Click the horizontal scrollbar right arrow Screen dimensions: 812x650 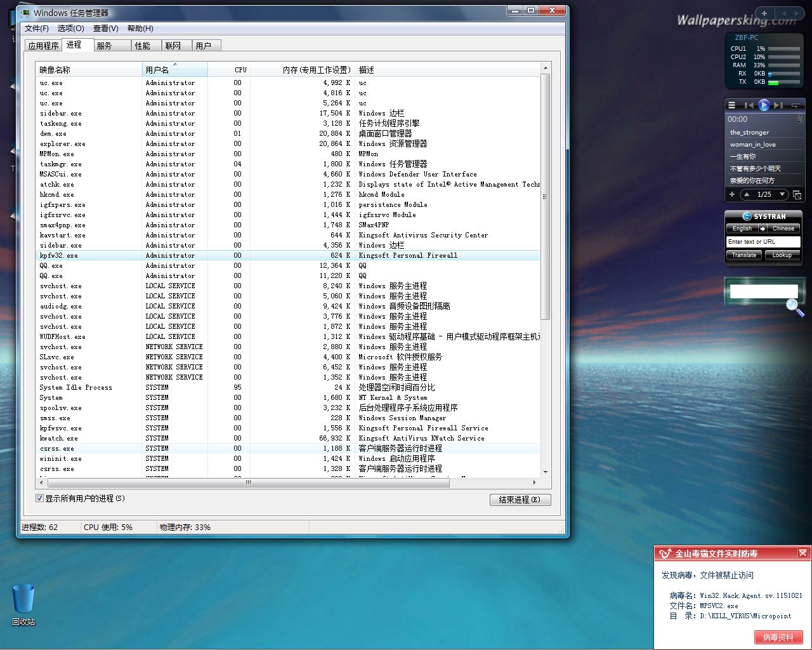(535, 482)
